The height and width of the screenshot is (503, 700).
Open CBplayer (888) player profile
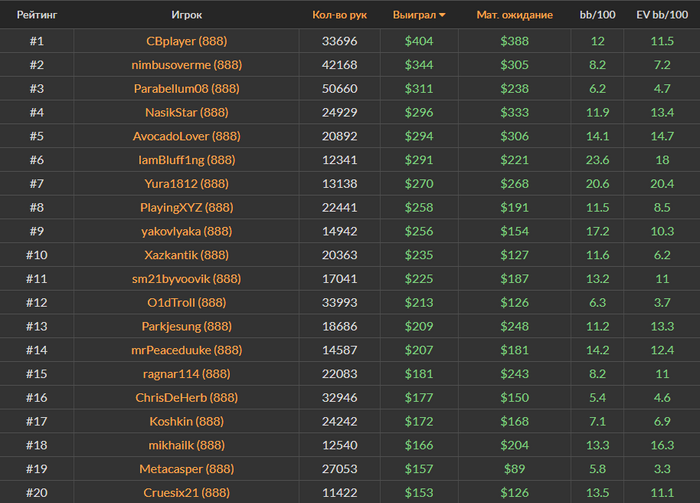click(x=187, y=41)
